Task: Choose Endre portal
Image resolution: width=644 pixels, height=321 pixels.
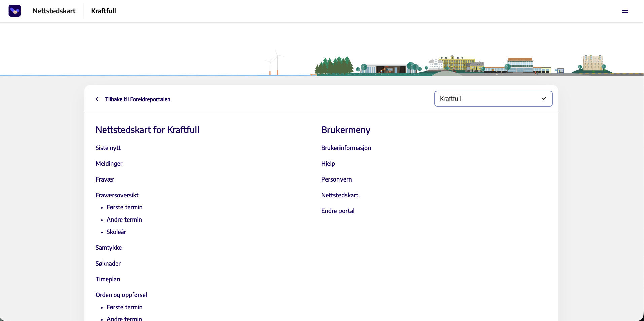Action: [x=338, y=211]
